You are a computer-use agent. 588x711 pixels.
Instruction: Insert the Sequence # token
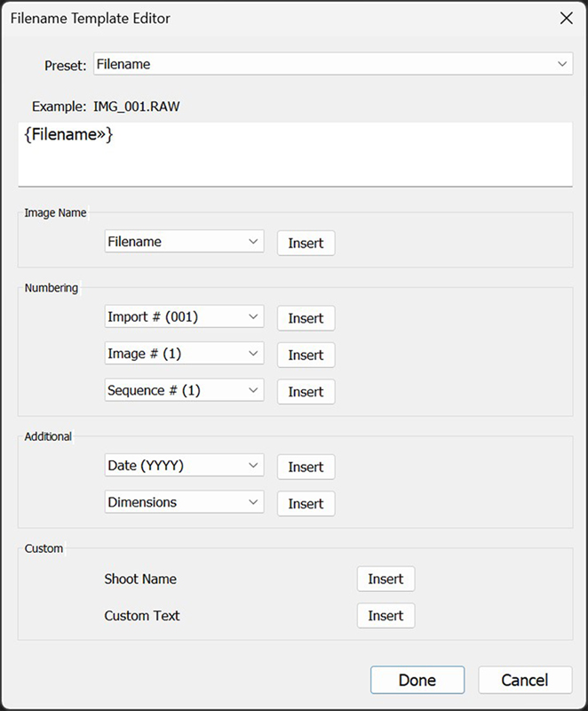(306, 391)
